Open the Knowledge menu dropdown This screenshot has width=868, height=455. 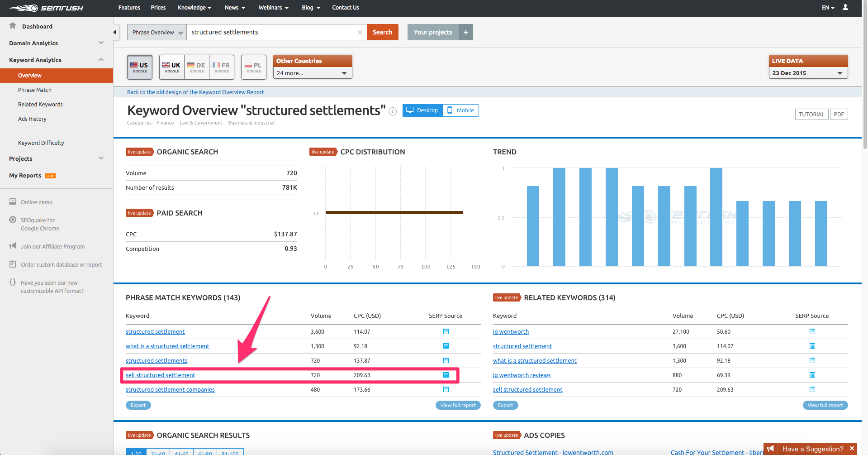pos(194,8)
